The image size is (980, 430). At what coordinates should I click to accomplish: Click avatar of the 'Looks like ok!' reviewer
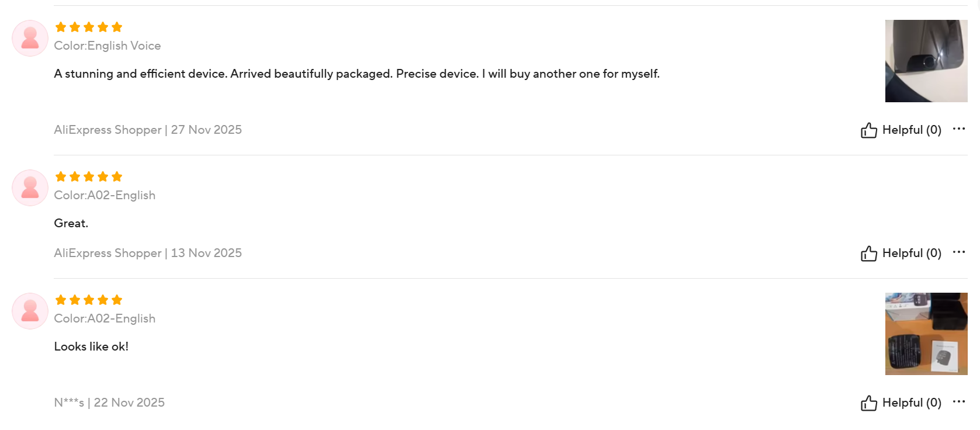pyautogui.click(x=30, y=311)
